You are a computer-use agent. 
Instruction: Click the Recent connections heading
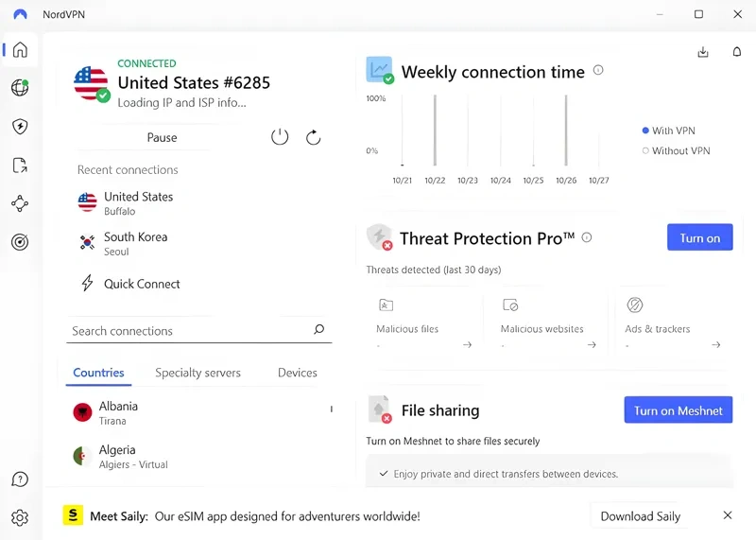coord(128,170)
